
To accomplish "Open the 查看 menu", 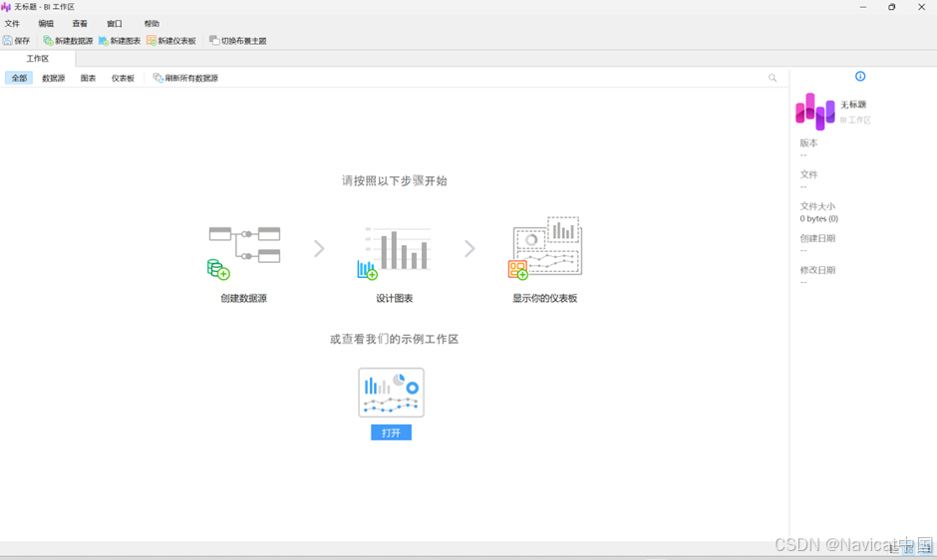I will [x=80, y=23].
